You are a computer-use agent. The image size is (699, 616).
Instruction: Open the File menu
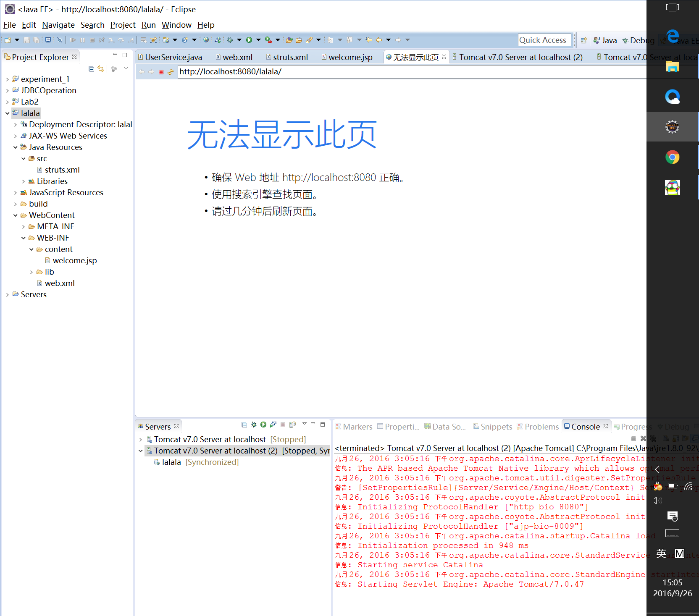pos(9,25)
